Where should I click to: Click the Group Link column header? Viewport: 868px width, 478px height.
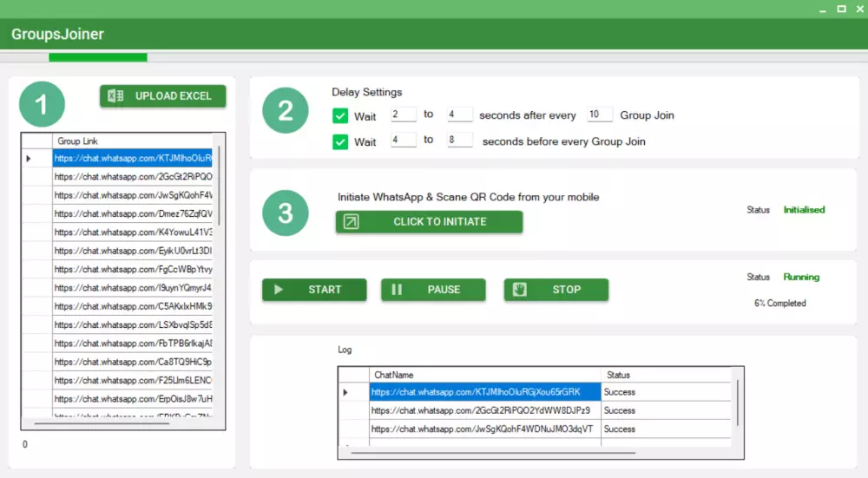tap(132, 141)
